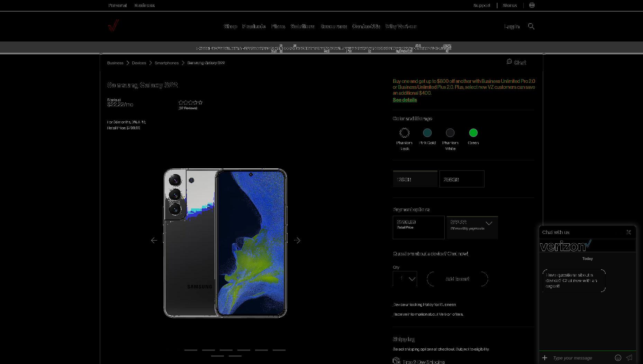Viewport: 643px width, 364px height.
Task: Expand the $22.22 monthly payments dropdown
Action: click(472, 227)
